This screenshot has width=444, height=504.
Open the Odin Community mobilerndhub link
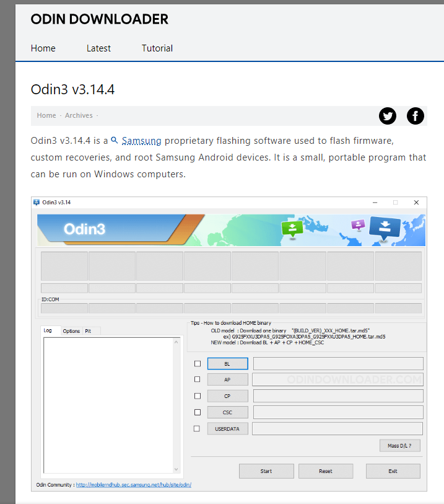[x=134, y=485]
